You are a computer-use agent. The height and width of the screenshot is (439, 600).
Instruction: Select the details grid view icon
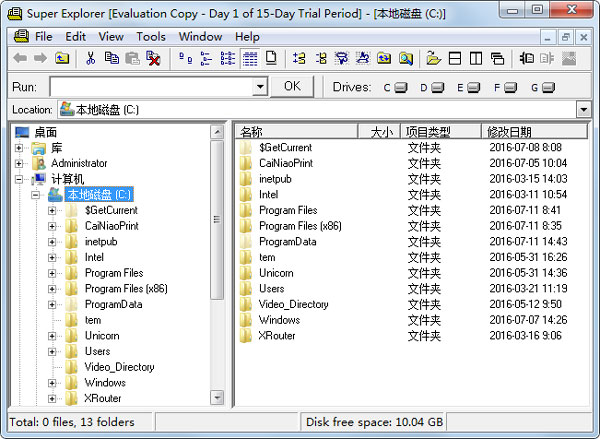250,59
